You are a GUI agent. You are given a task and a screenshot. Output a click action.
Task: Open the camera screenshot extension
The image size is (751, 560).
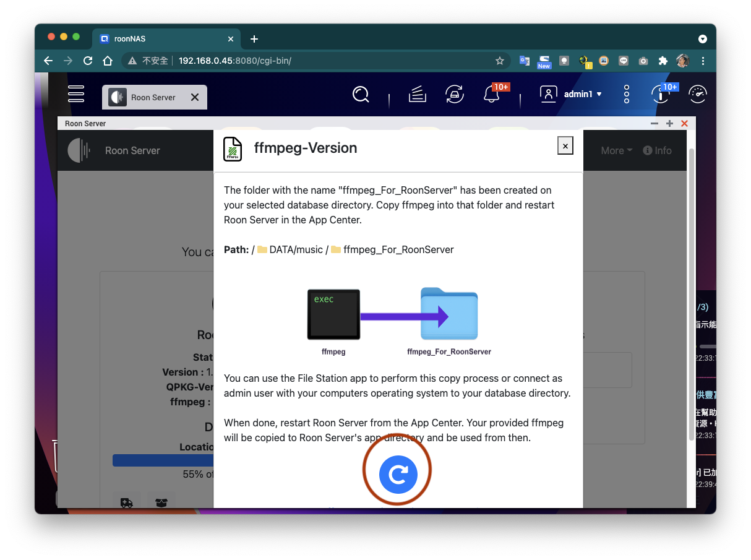[643, 61]
